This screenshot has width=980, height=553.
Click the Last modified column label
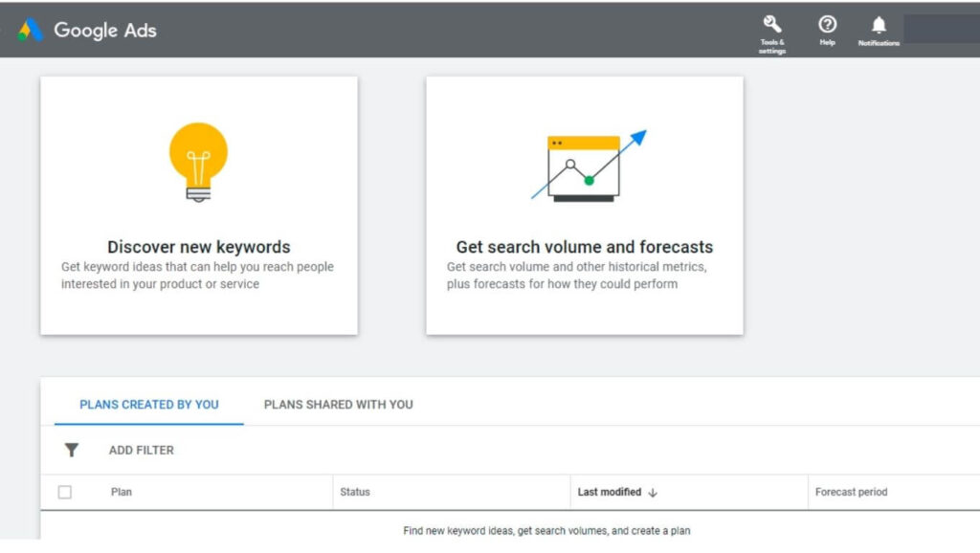click(x=609, y=493)
